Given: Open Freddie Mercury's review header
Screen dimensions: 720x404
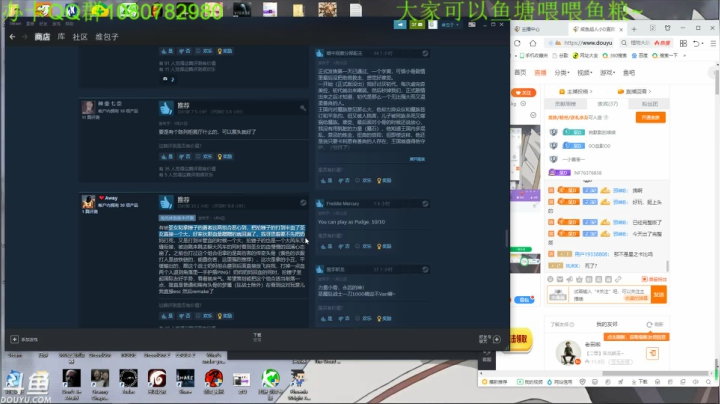Looking at the screenshot, I should click(x=372, y=203).
